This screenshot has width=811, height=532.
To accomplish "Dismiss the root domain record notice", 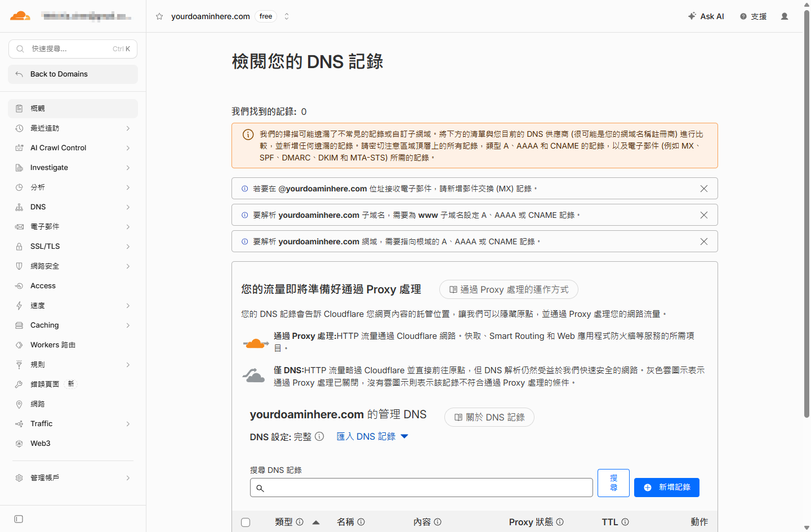I will click(x=704, y=242).
